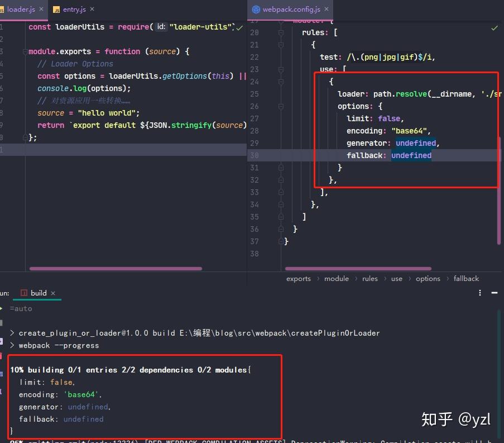Click undefined on the generator line in config
This screenshot has height=443, width=504.
point(416,143)
